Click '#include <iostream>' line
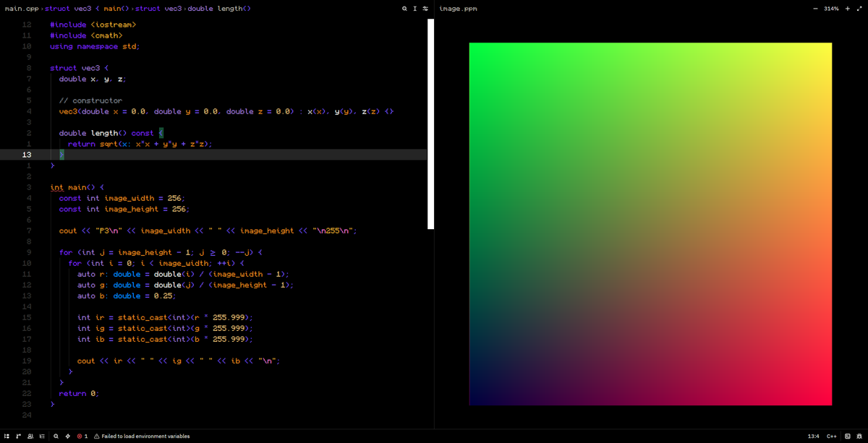 click(93, 25)
